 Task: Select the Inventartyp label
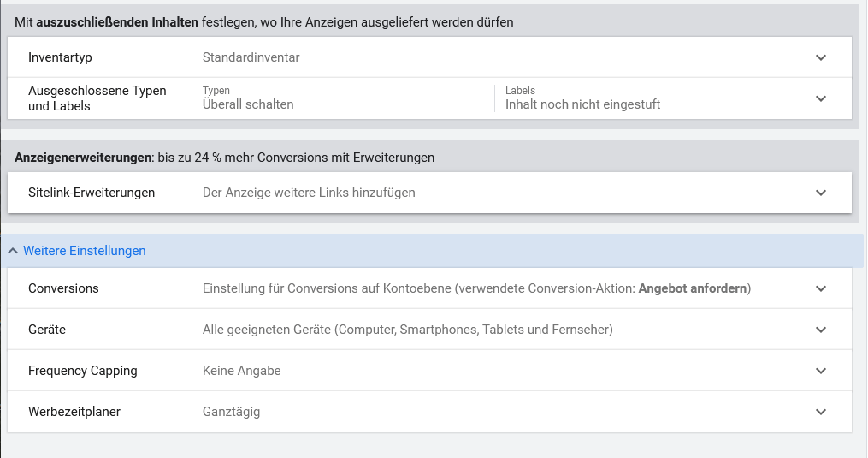click(60, 57)
